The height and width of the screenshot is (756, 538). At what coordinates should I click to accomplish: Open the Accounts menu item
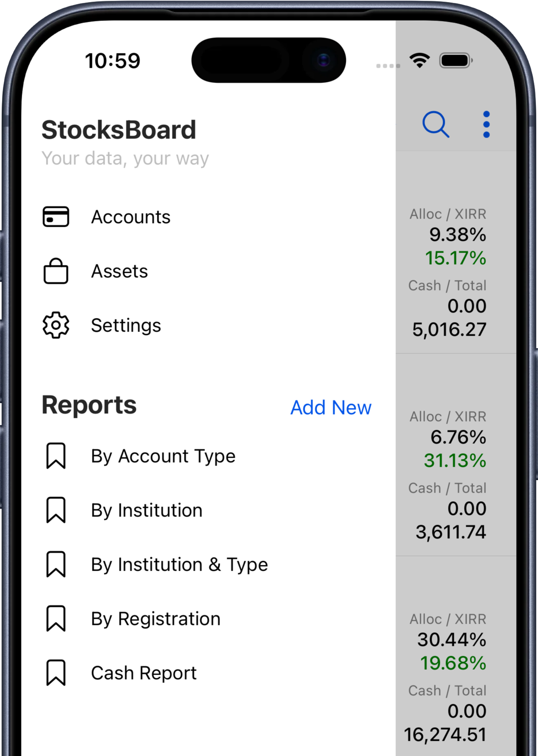[x=131, y=217]
